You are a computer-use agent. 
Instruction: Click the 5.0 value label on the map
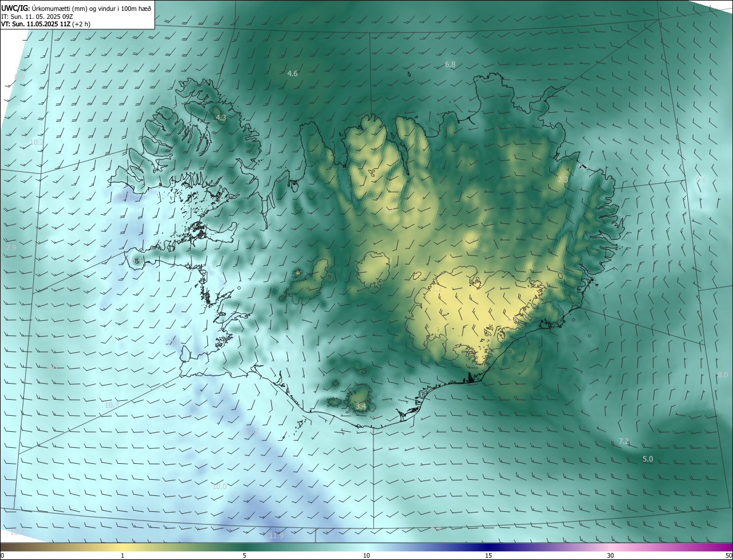click(x=648, y=459)
